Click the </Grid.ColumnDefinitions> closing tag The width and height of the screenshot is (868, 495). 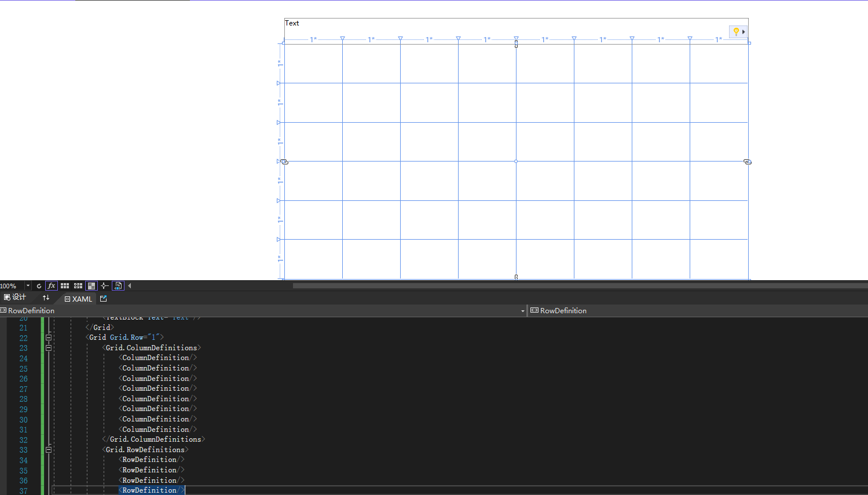tap(153, 439)
